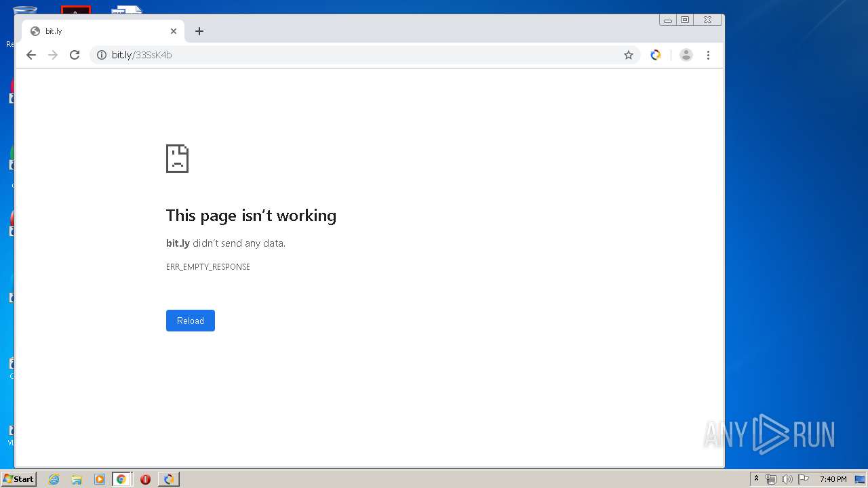Show hidden system tray icons
The width and height of the screenshot is (868, 488).
point(756,479)
